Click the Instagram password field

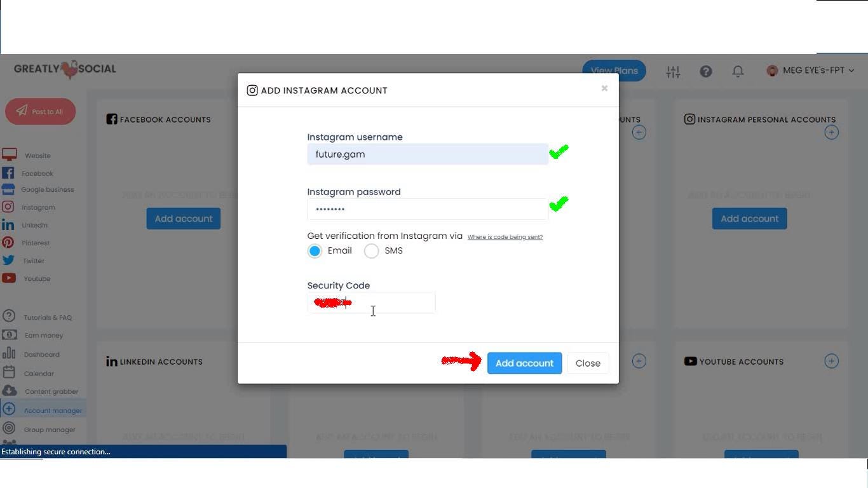tap(428, 209)
